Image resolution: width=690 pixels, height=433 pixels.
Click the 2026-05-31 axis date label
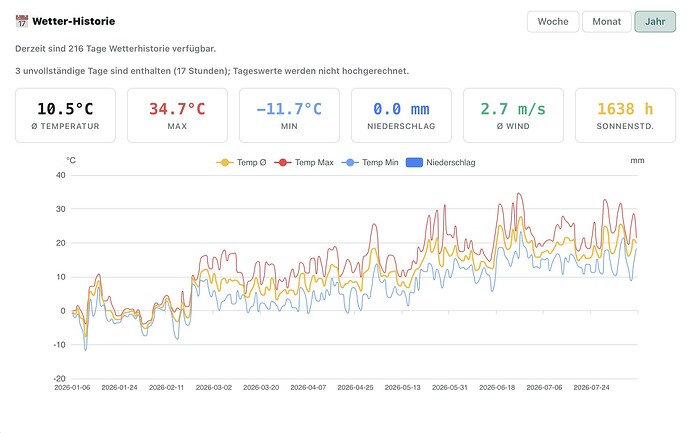(450, 388)
